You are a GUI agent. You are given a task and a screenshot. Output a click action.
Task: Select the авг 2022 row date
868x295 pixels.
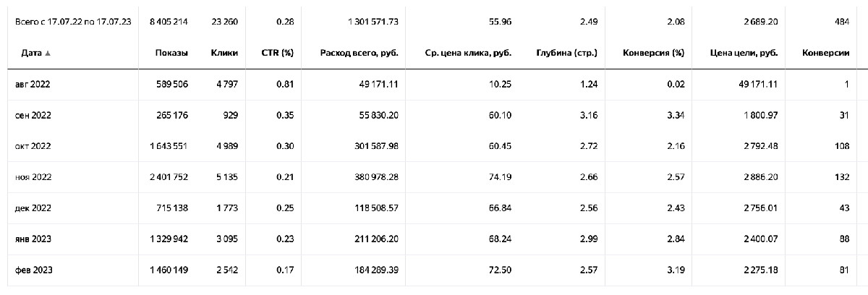(33, 84)
